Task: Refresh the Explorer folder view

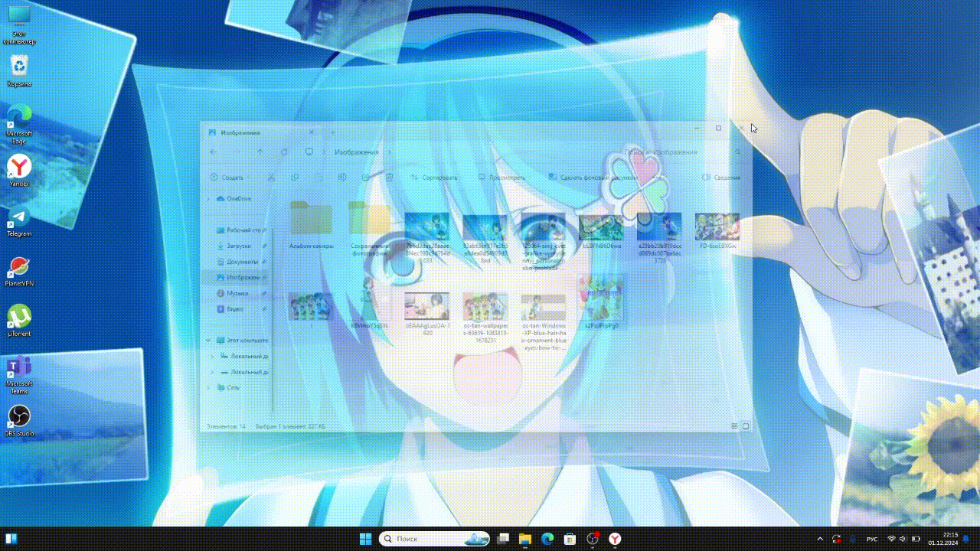Action: click(284, 152)
